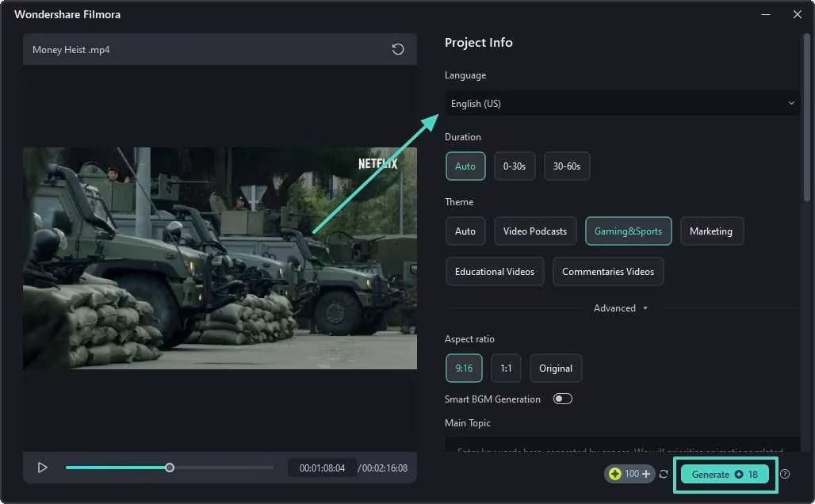
Task: Minimize the Wondershare Filmora window
Action: [x=766, y=14]
